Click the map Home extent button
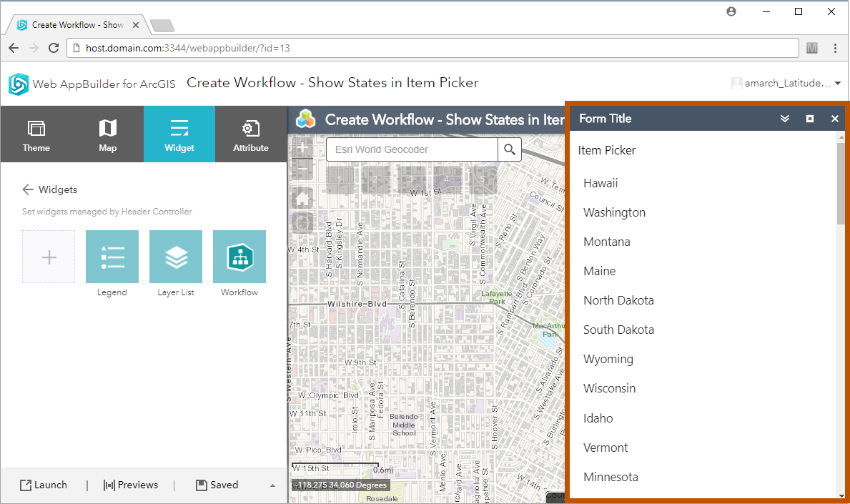 (302, 198)
